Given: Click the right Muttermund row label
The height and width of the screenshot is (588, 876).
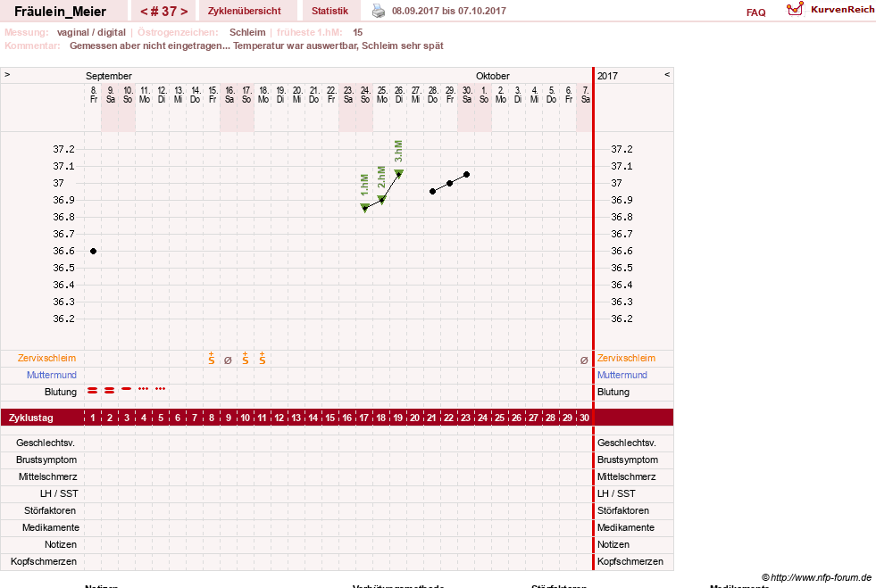Looking at the screenshot, I should [x=622, y=375].
